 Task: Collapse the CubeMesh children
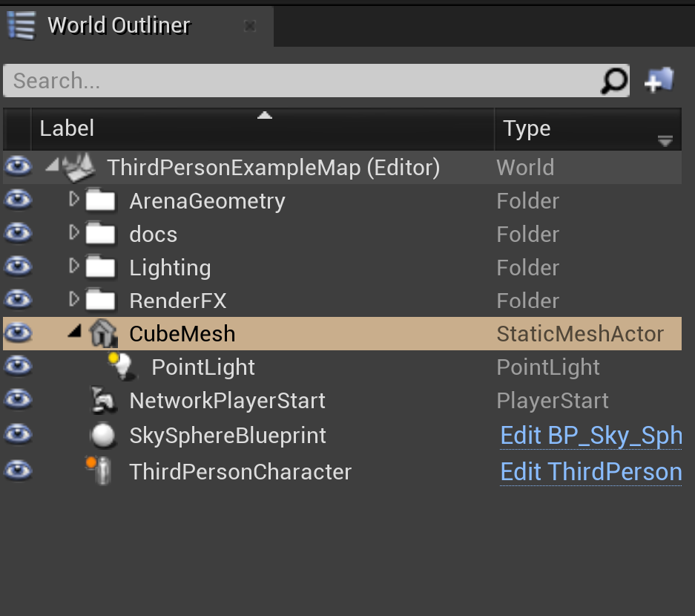[75, 331]
